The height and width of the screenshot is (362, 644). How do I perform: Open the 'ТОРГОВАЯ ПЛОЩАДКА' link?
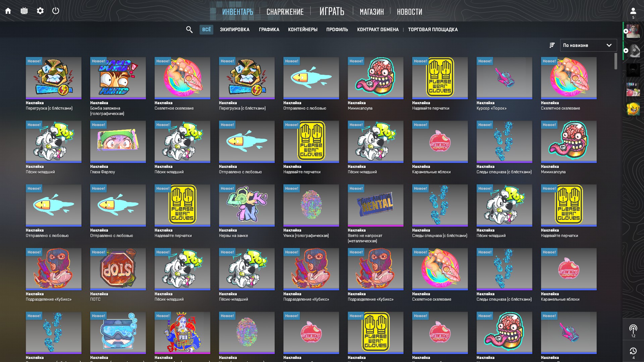click(433, 29)
